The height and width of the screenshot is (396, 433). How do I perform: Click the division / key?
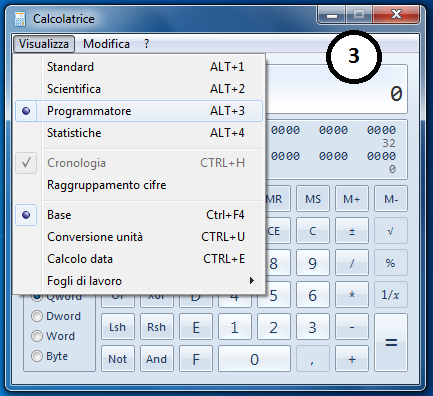(x=352, y=263)
